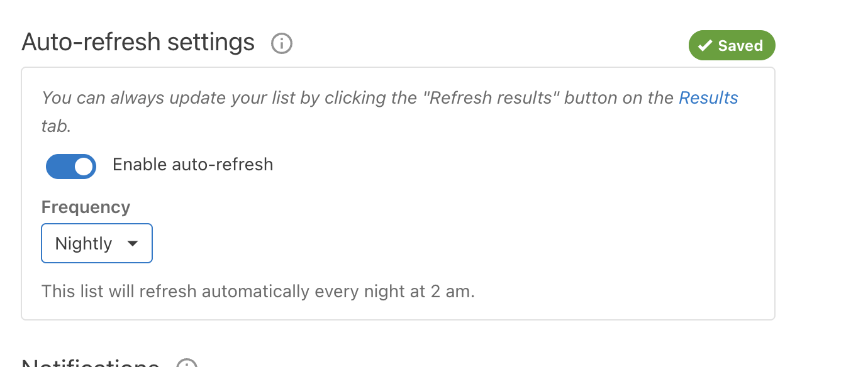This screenshot has width=868, height=367.
Task: Click the blue auto-refresh slider control
Action: [70, 166]
